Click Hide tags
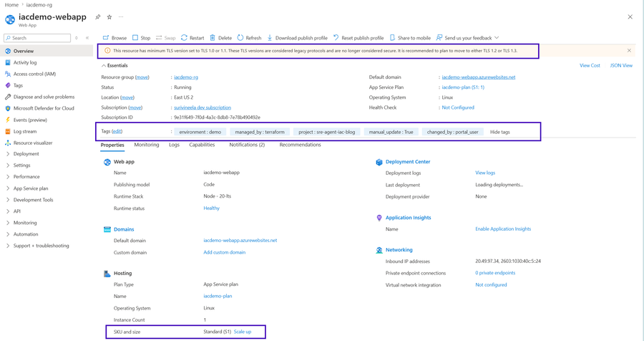This screenshot has width=644, height=341. 500,132
